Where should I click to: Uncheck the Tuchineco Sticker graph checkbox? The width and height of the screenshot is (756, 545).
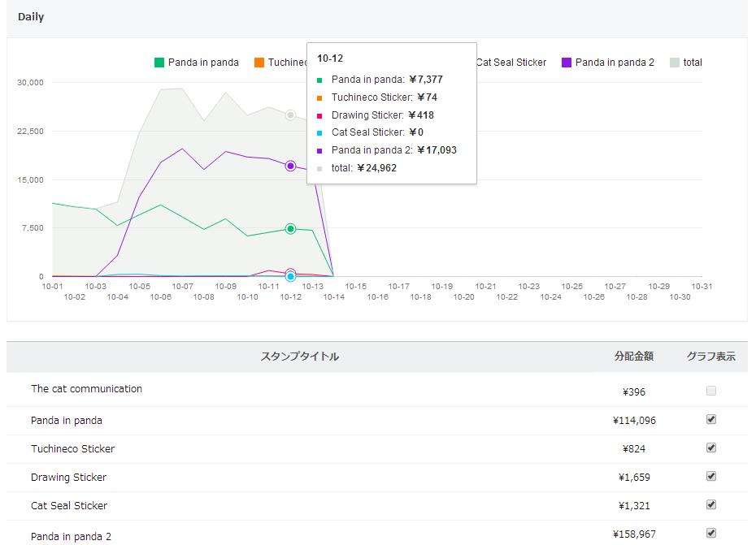click(711, 448)
